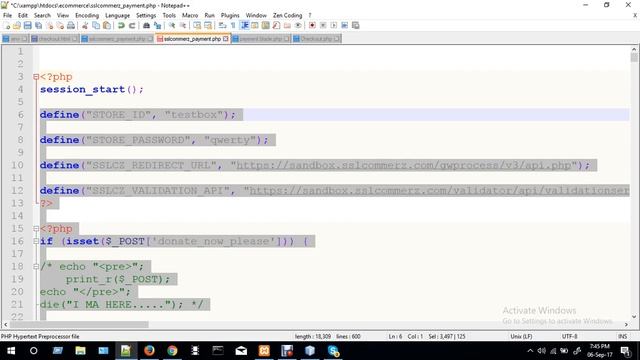Toggle the Word Wrap toolbar button
This screenshot has width=640, height=360.
click(x=222, y=25)
